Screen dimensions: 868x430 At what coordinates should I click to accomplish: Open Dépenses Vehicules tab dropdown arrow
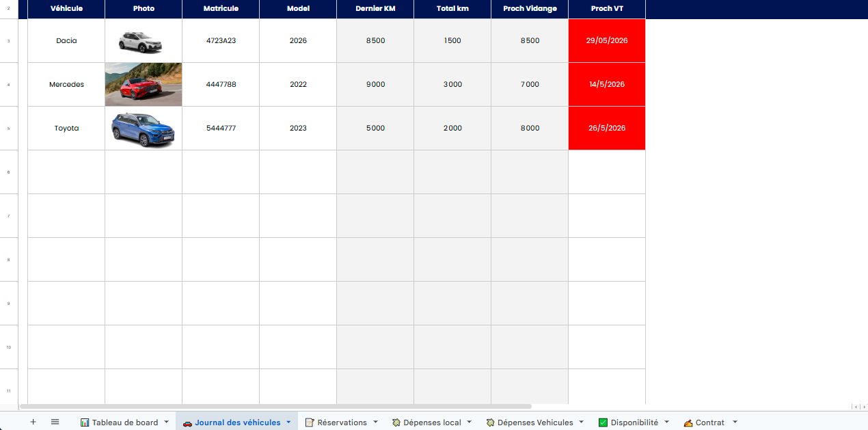pos(581,422)
